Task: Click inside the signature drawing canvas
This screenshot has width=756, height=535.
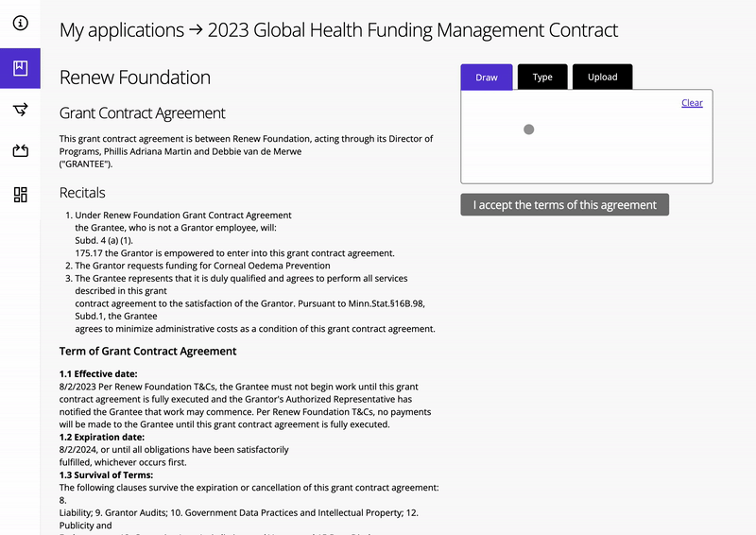Action: point(586,136)
